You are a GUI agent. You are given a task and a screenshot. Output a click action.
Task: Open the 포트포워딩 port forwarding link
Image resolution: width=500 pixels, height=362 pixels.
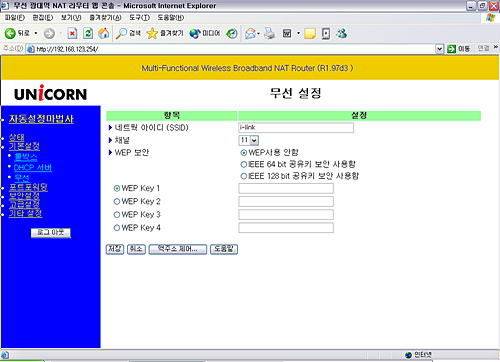[x=28, y=187]
